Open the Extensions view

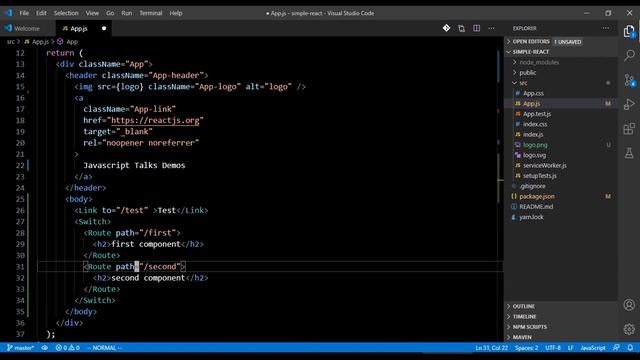[x=629, y=129]
